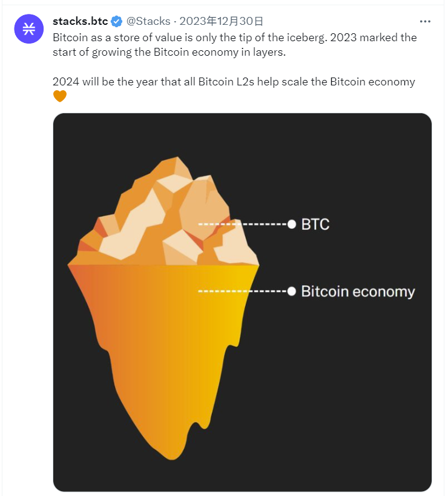Click the stacks.btc display name
Image resolution: width=448 pixels, height=496 pixels.
[x=81, y=21]
